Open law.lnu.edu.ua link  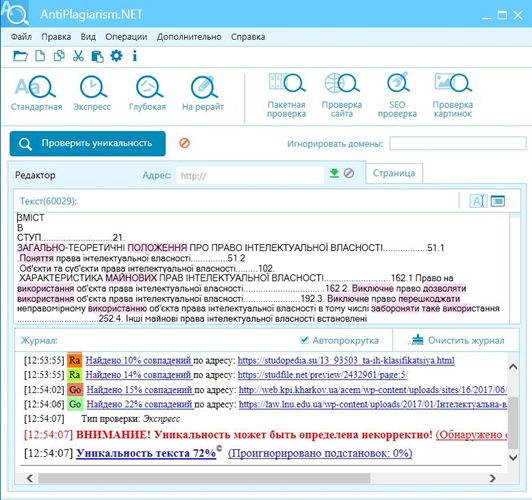[373, 404]
